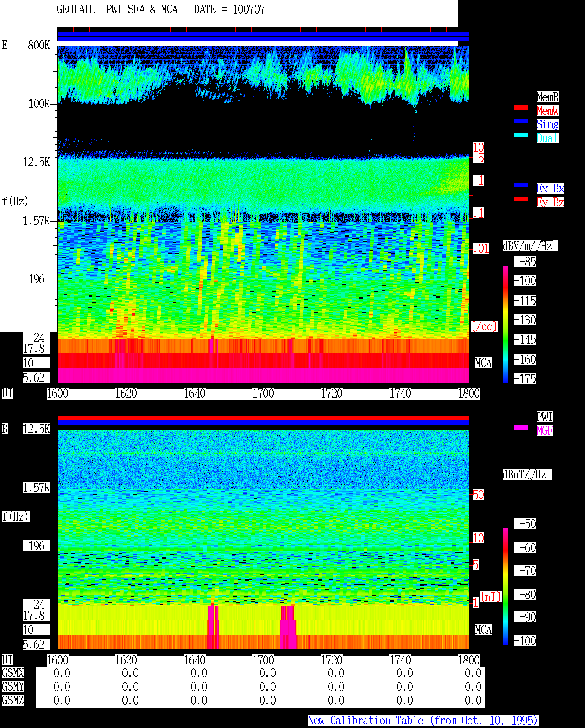Click the 800K frequency axis label
The image size is (585, 728).
coord(39,45)
